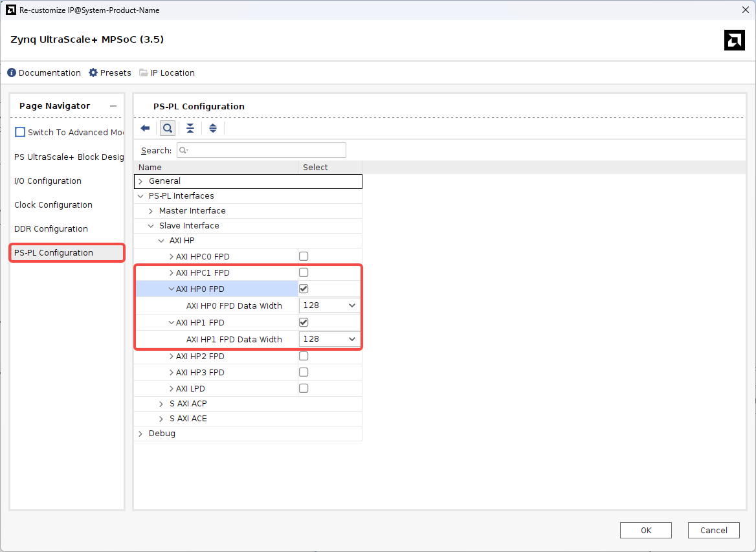Open DDR Configuration page
756x552 pixels.
coord(51,229)
